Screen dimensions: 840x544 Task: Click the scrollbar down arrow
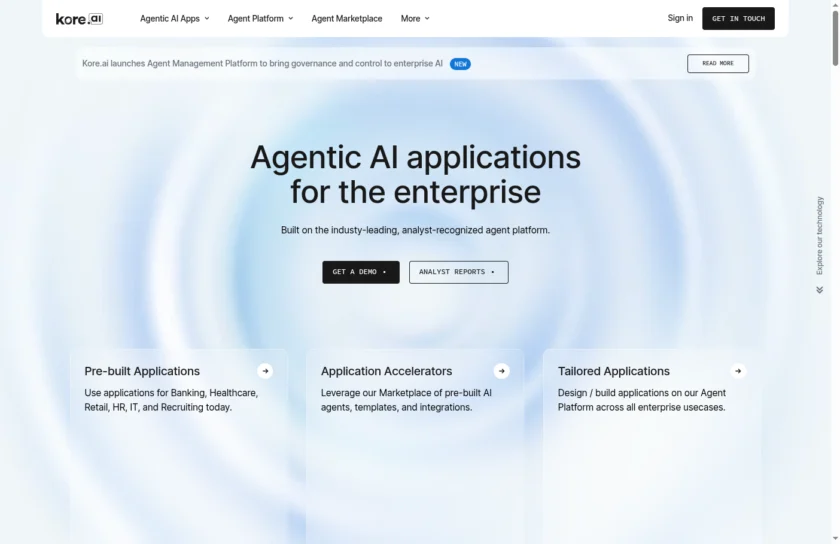coord(835,538)
